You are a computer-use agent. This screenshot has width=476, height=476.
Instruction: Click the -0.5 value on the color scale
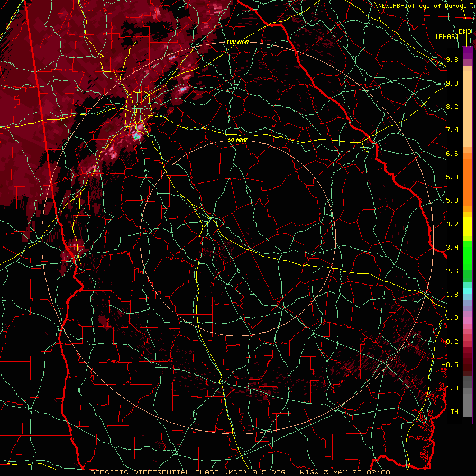click(450, 365)
